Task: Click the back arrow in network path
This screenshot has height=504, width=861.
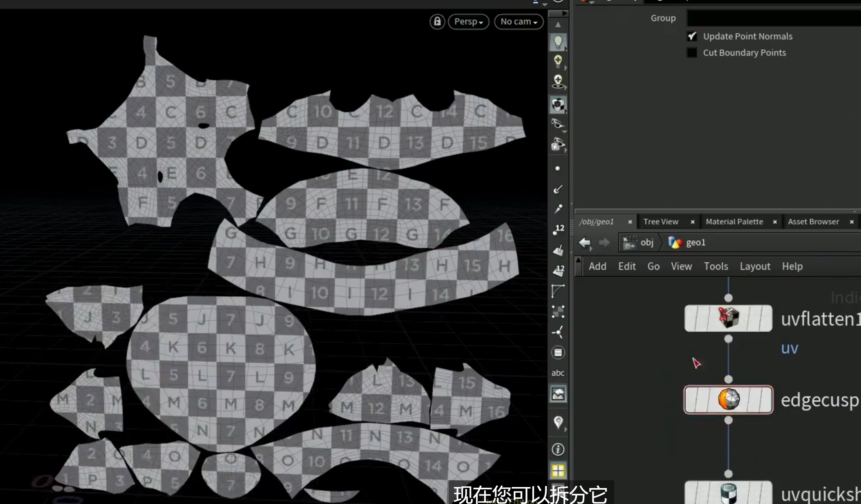Action: coord(585,243)
